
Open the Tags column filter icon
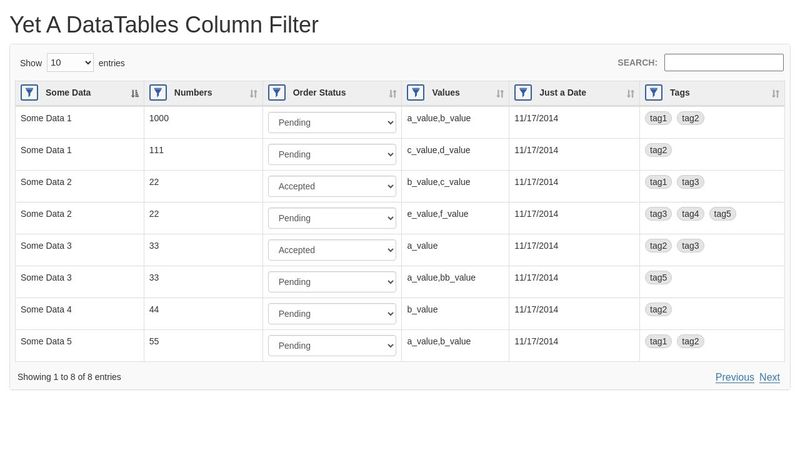tap(654, 93)
